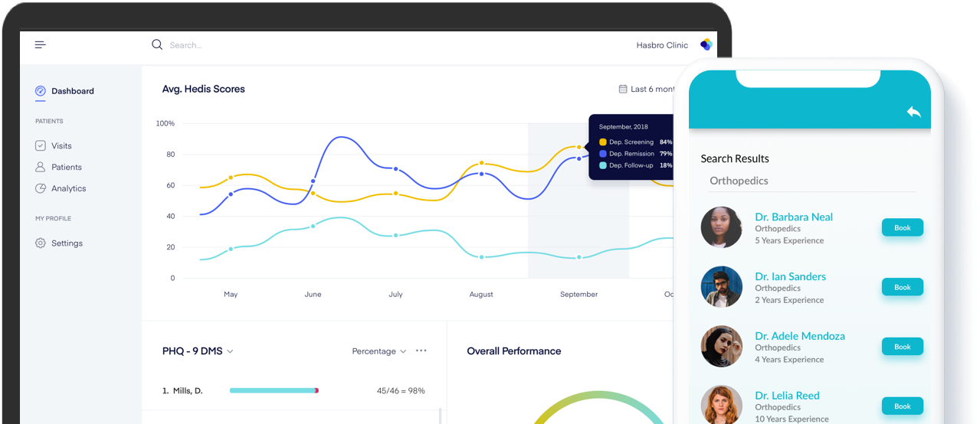Click the Patients person icon

pos(41,167)
